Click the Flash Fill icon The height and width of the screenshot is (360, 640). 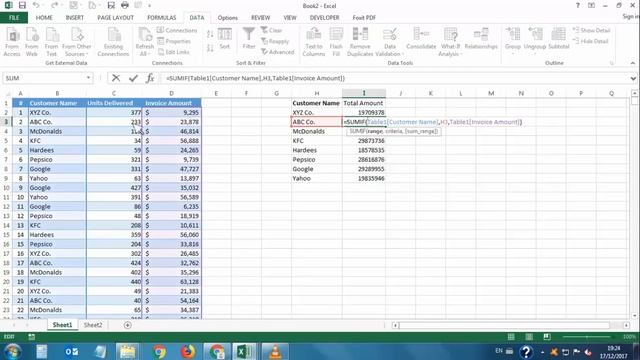pyautogui.click(x=336, y=42)
